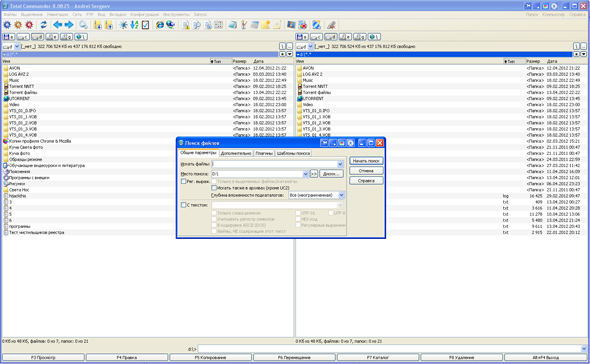Click the document with warning sign icon
Viewport: 590px width, 364px height.
186,25
